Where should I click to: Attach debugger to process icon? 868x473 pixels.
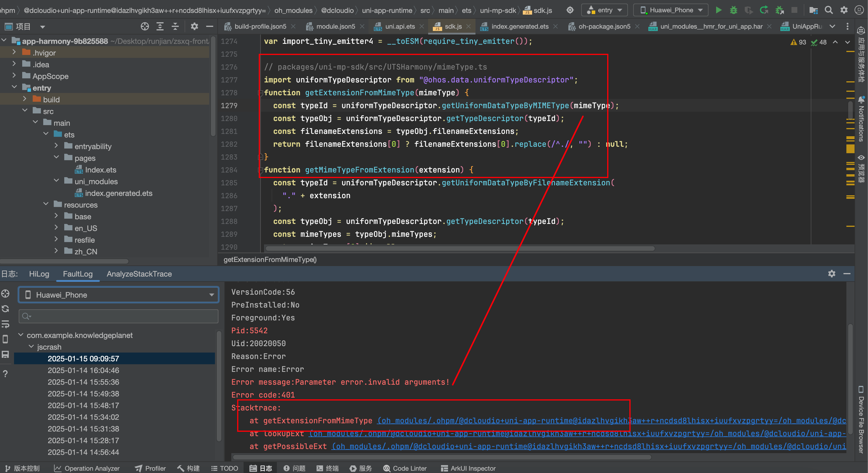coord(780,10)
